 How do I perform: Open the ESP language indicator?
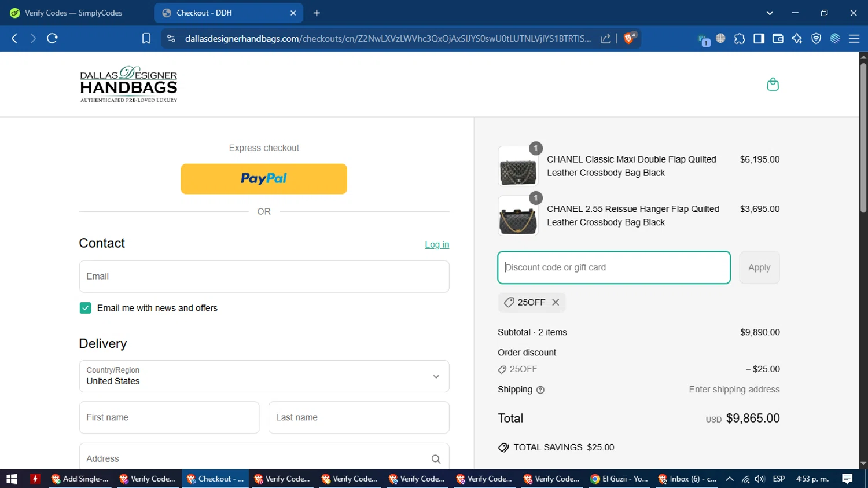tap(779, 479)
